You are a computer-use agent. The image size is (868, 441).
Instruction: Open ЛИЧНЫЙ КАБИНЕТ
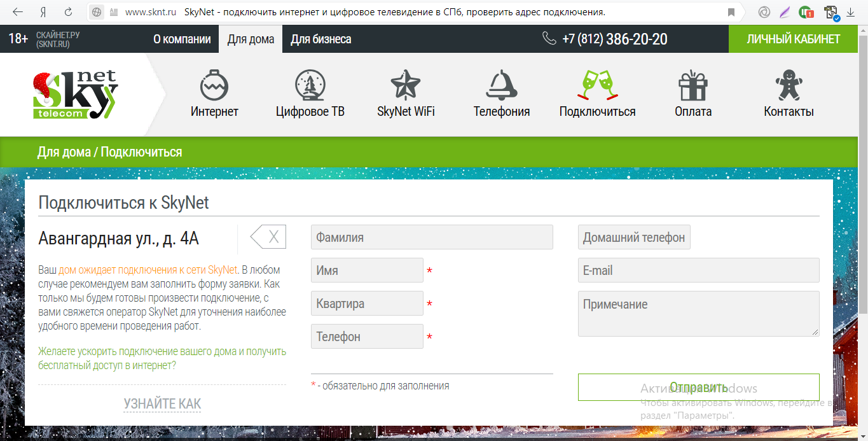click(793, 39)
